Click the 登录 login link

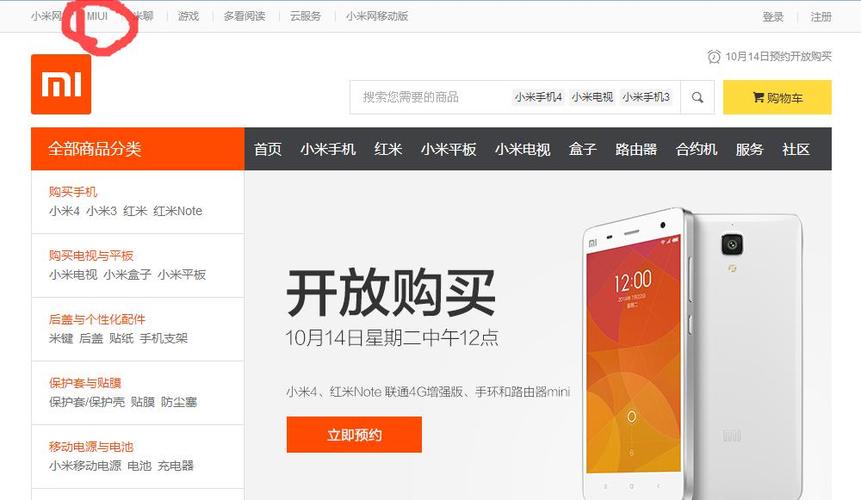(773, 17)
